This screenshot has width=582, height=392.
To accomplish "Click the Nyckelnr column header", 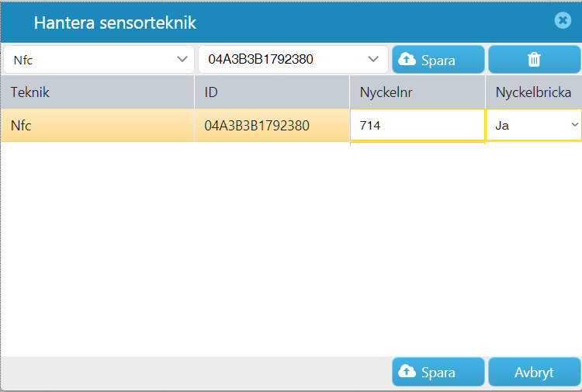I will (x=417, y=92).
